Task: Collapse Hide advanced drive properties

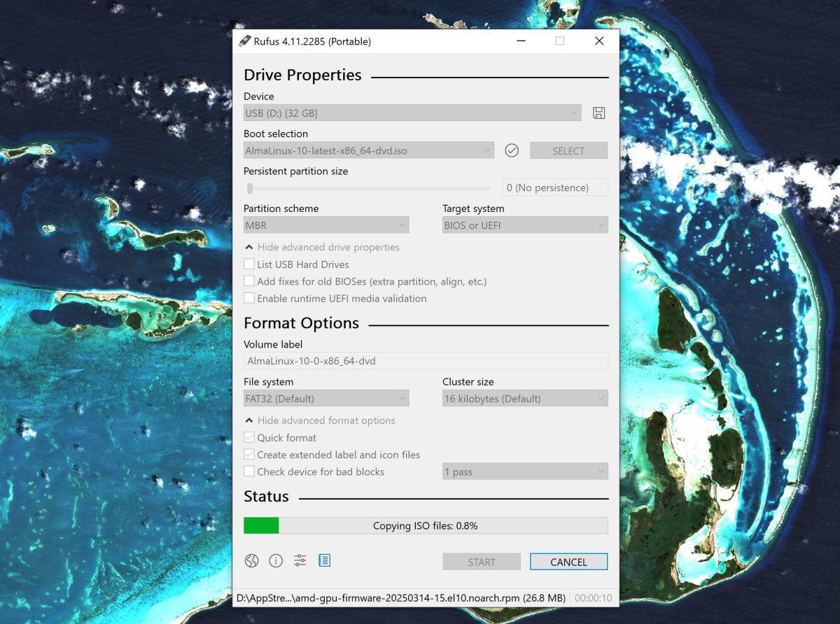Action: [322, 248]
